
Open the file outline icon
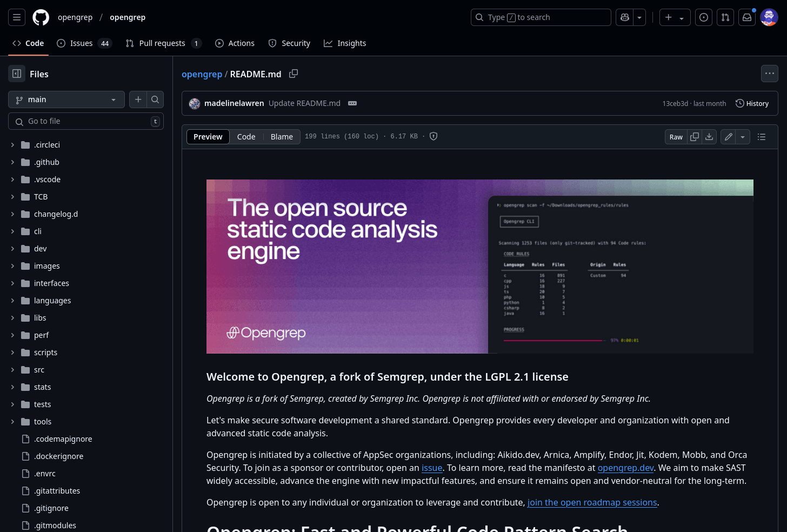click(762, 137)
